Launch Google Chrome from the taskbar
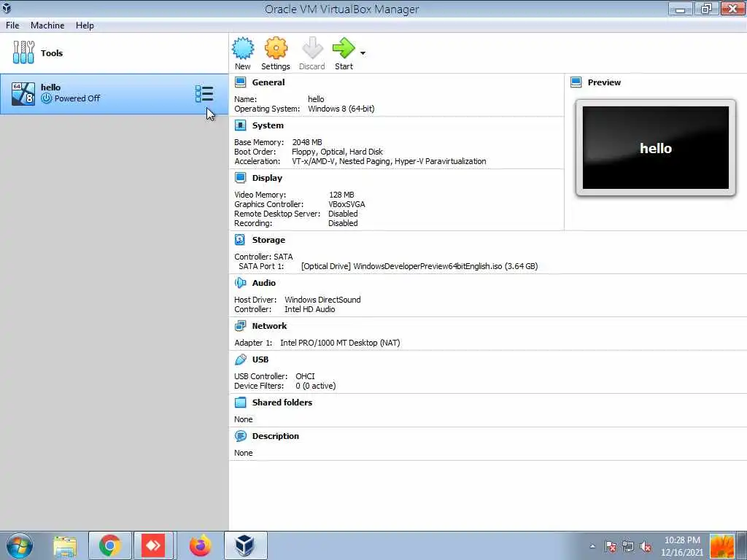 [x=110, y=545]
